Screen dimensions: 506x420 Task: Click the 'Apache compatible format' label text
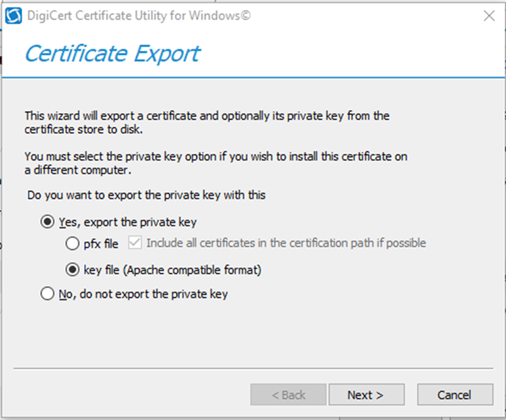coord(193,270)
